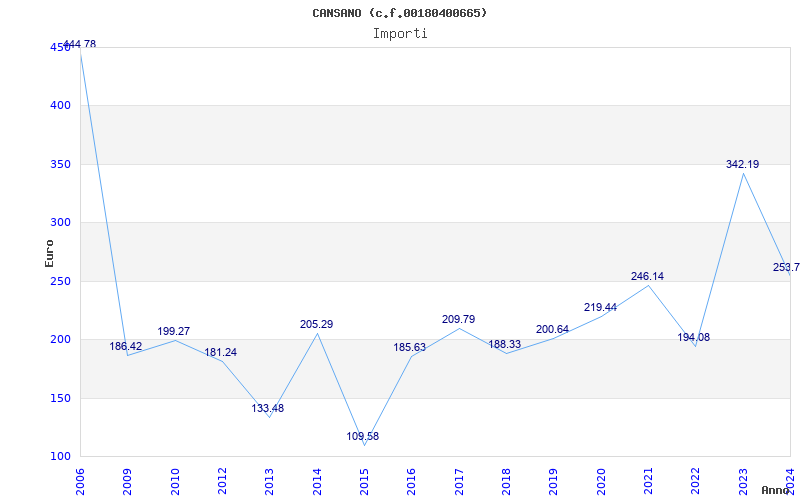Click the 2018 x-axis year label
This screenshot has height=500, width=800.
point(506,481)
